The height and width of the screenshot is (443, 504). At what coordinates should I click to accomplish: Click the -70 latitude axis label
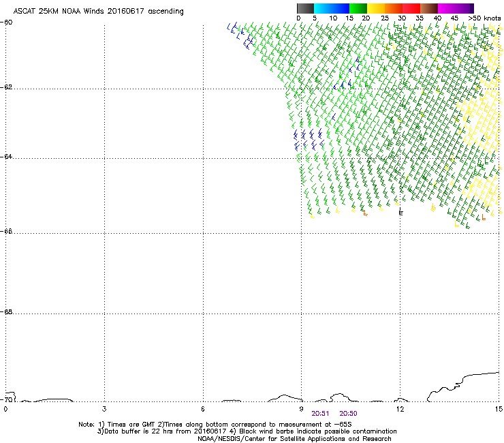7,399
